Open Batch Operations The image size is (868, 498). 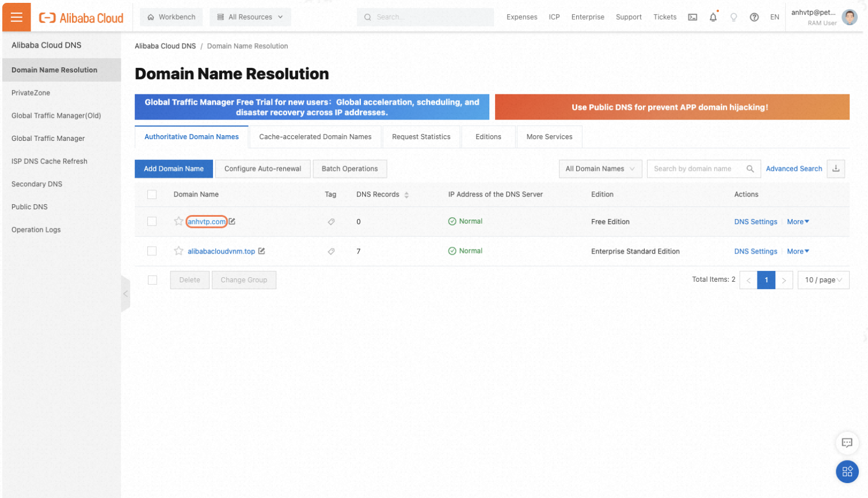350,168
